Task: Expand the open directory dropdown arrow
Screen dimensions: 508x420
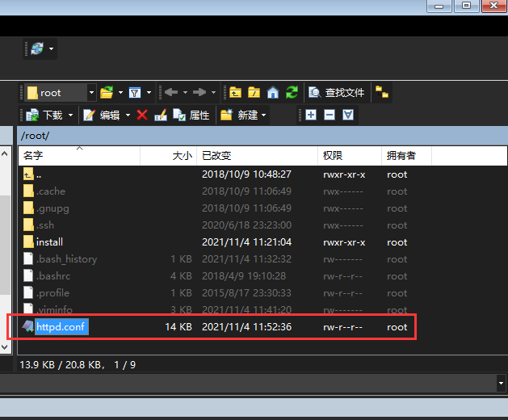Action: click(x=120, y=93)
